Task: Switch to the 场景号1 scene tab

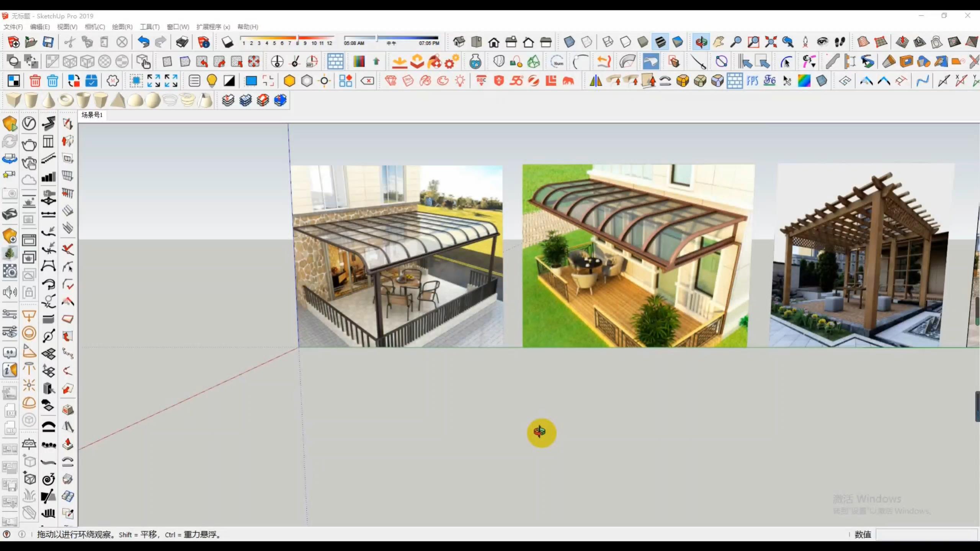Action: click(x=92, y=115)
